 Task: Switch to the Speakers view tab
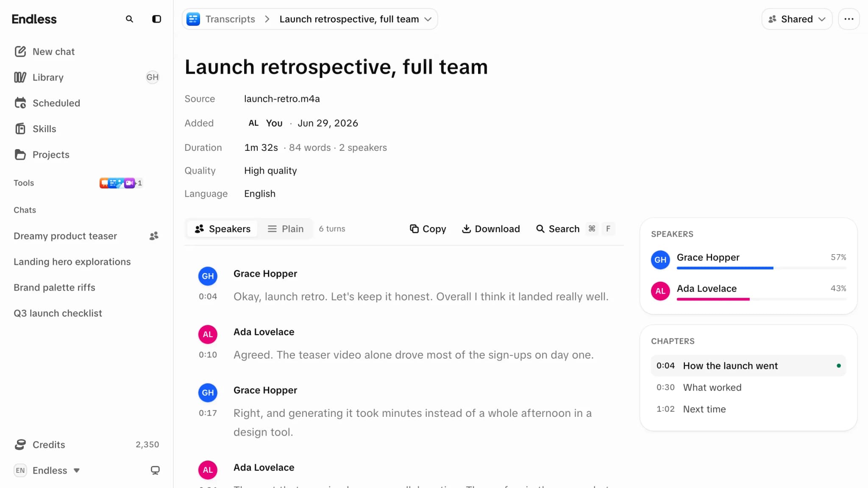[x=223, y=229]
